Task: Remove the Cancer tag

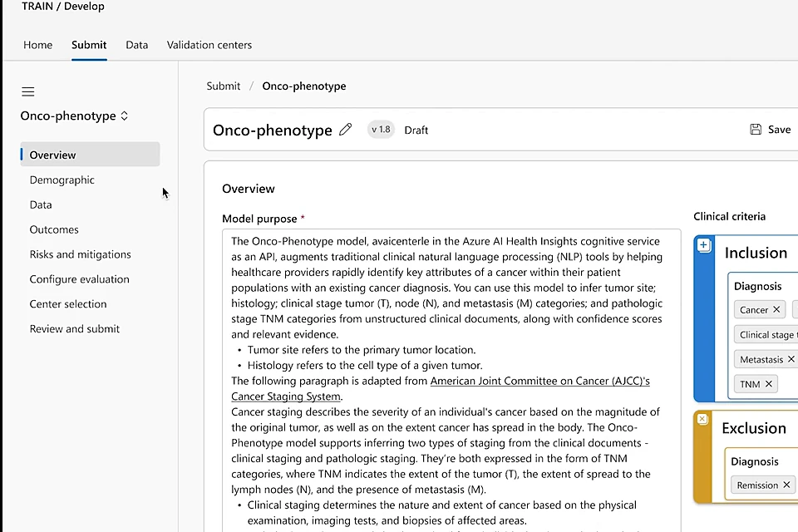Action: 776,309
